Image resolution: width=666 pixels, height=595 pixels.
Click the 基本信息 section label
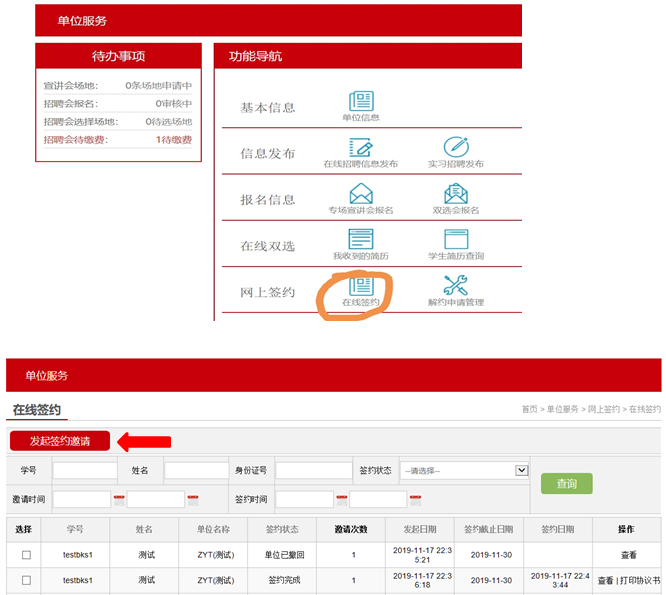click(268, 108)
